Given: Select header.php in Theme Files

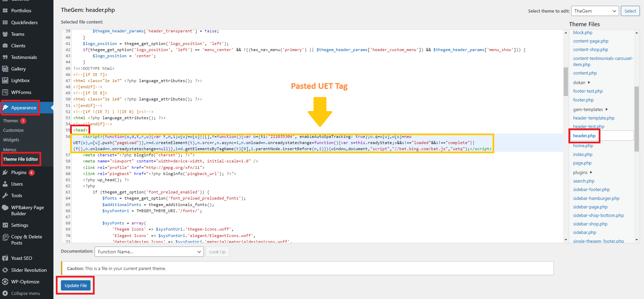Looking at the screenshot, I should click(584, 136).
